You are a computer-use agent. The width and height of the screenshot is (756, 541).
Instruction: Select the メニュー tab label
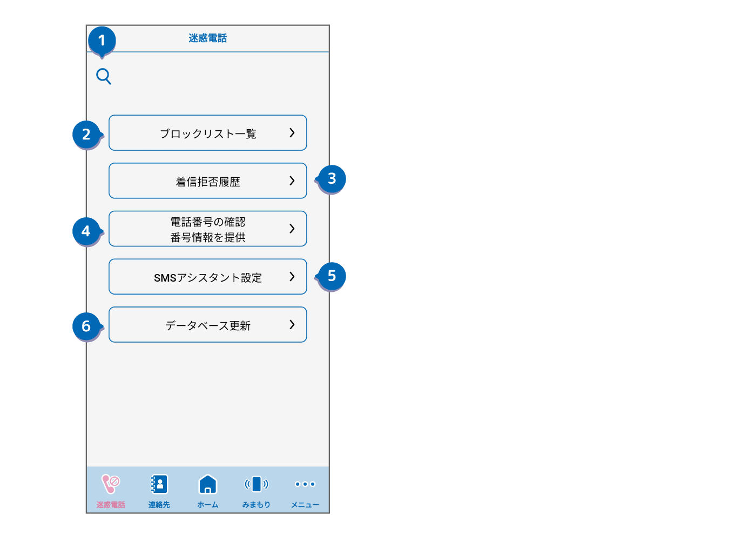coord(305,505)
